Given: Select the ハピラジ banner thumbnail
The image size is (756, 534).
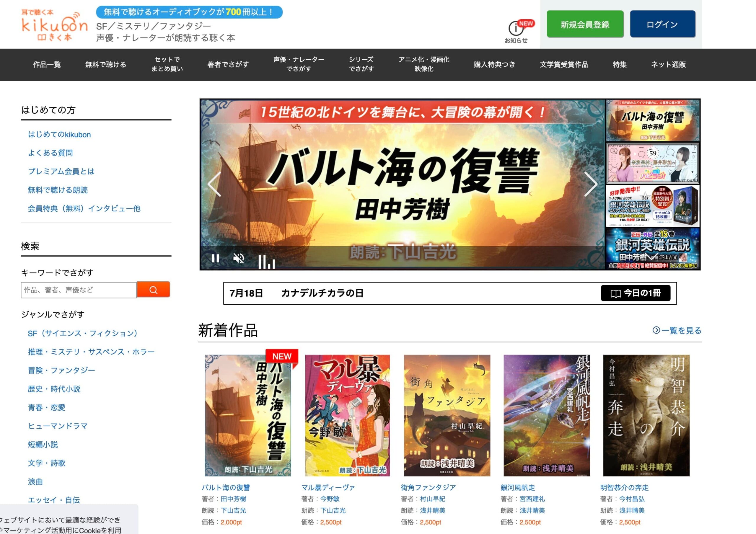Looking at the screenshot, I should tap(653, 163).
